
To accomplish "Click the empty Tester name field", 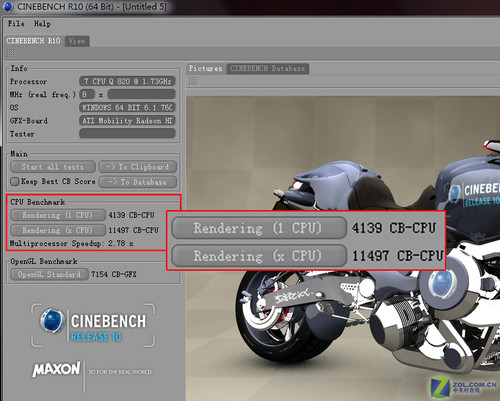I will coord(127,134).
